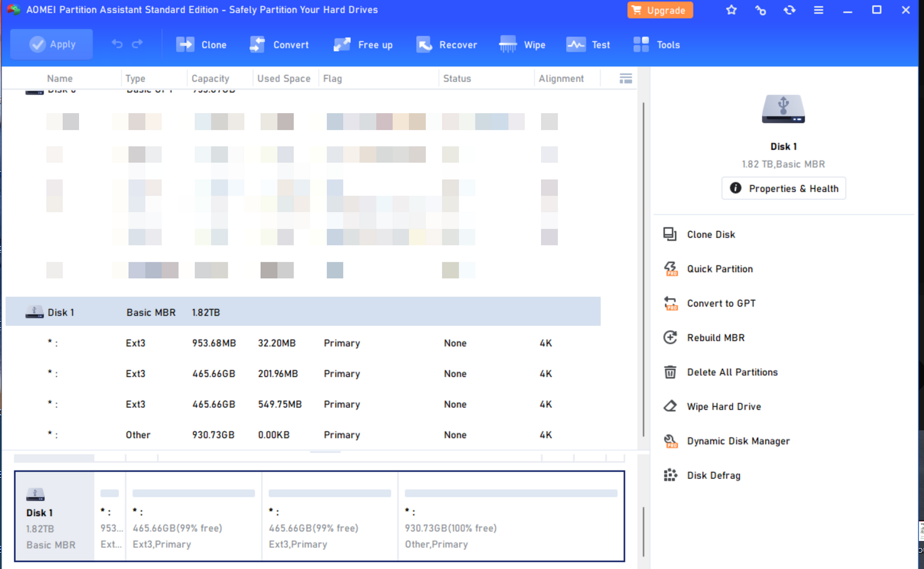Sort by the Used Space column header
Image resolution: width=924 pixels, height=569 pixels.
283,79
